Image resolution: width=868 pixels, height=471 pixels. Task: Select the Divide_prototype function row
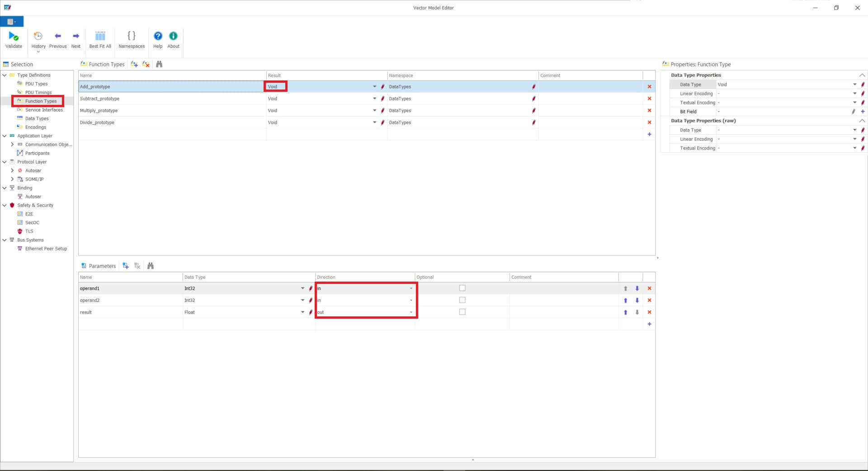[x=172, y=122]
